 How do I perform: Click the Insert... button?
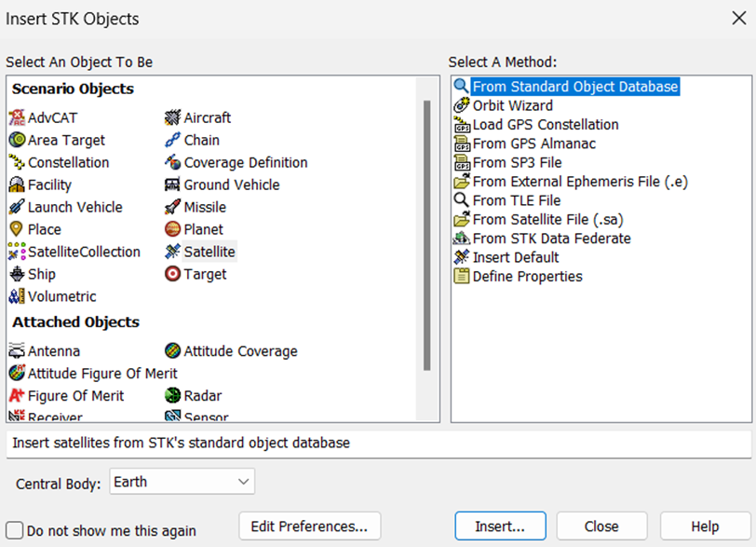click(x=500, y=526)
